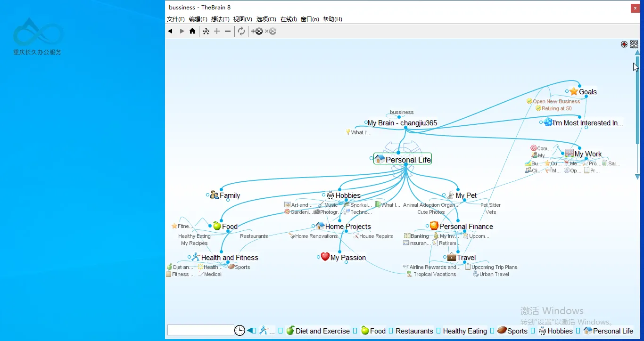Select the Family thought with people icon
The image size is (644, 341).
pyautogui.click(x=225, y=195)
